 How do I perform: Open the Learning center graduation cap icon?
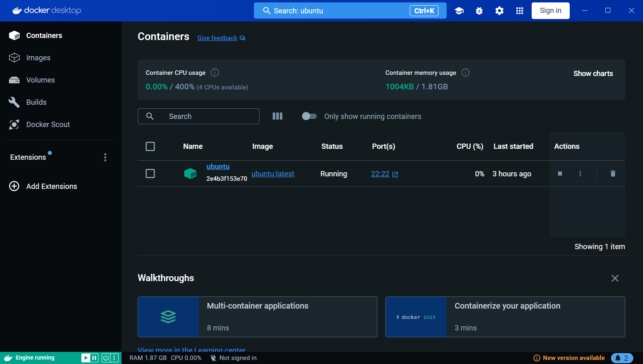459,11
